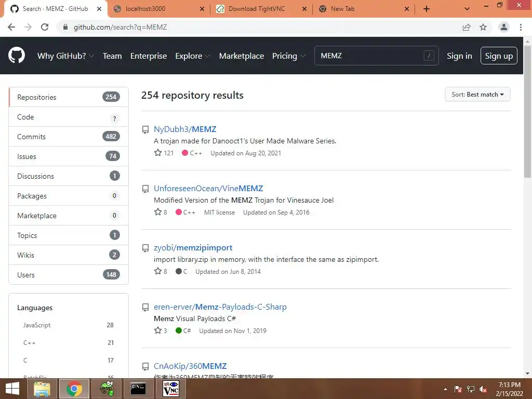Click the GitHub Octocat logo
The height and width of the screenshot is (399, 532).
tap(17, 56)
